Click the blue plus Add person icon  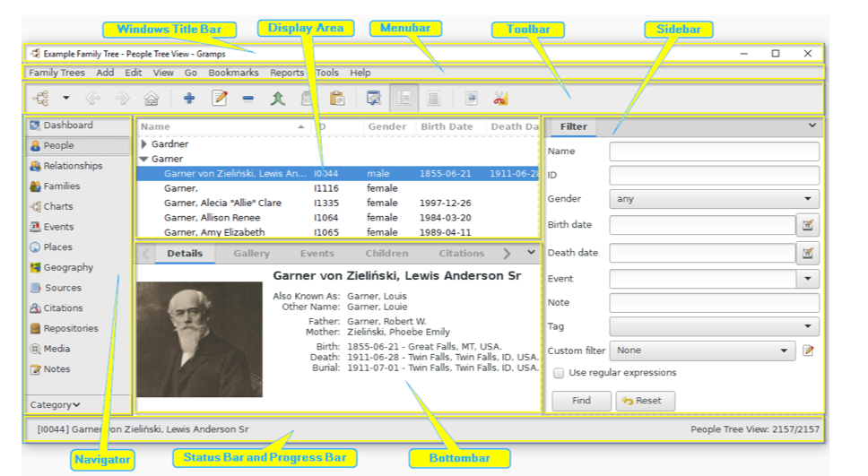coord(188,99)
